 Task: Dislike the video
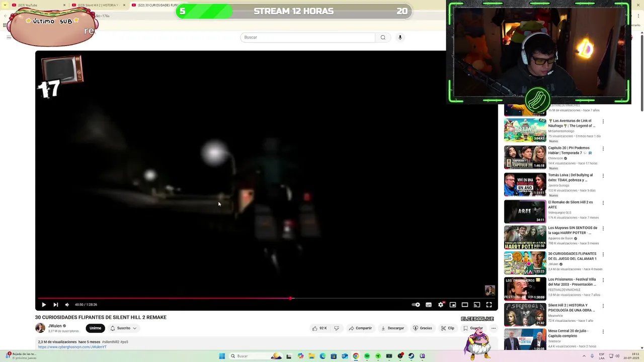pyautogui.click(x=337, y=328)
